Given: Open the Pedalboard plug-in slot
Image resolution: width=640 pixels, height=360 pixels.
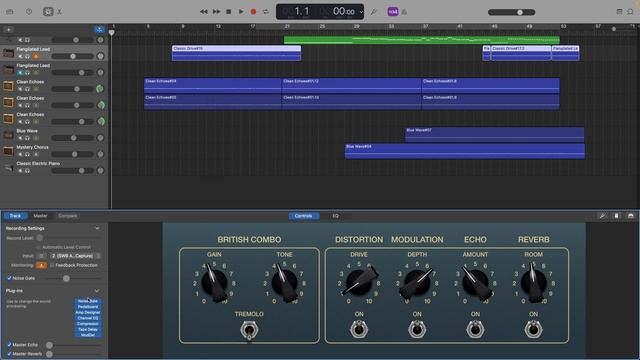Looking at the screenshot, I should [x=88, y=307].
